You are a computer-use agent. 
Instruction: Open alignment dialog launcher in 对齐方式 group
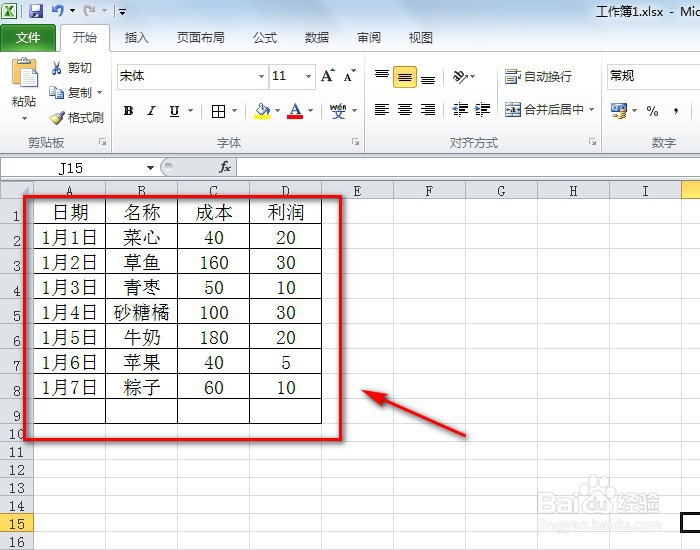592,142
